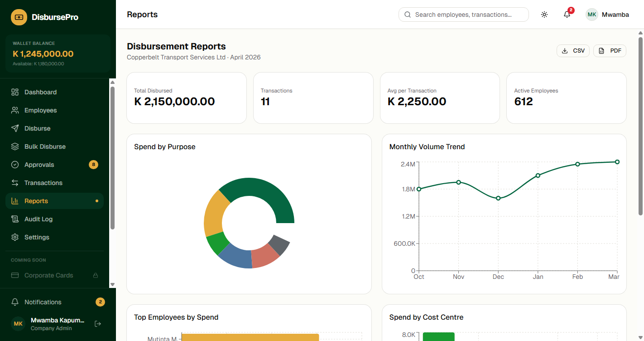Click the yellow donut chart segment

[x=215, y=213]
